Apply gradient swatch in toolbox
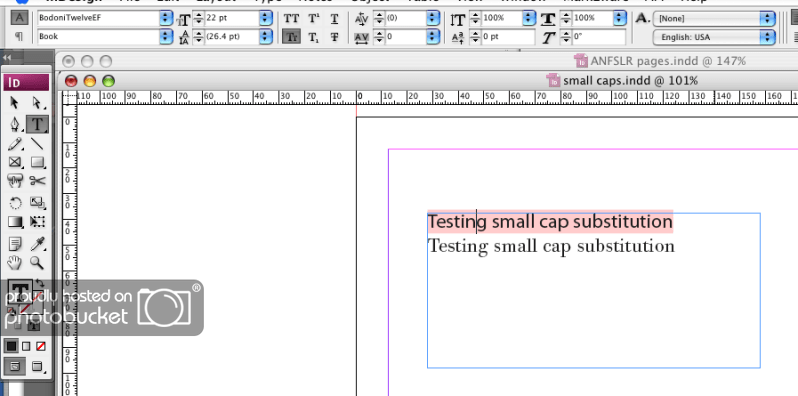The width and height of the screenshot is (798, 396). point(26,347)
